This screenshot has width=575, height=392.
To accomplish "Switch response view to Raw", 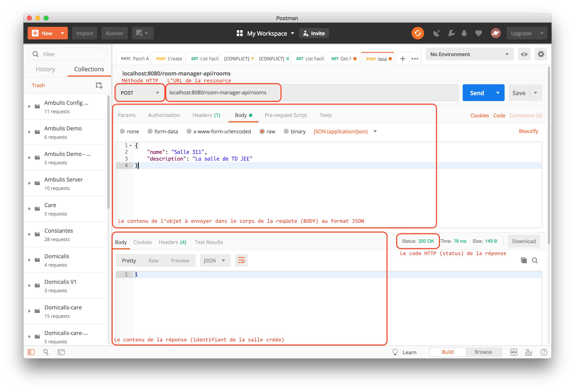I will coord(153,260).
